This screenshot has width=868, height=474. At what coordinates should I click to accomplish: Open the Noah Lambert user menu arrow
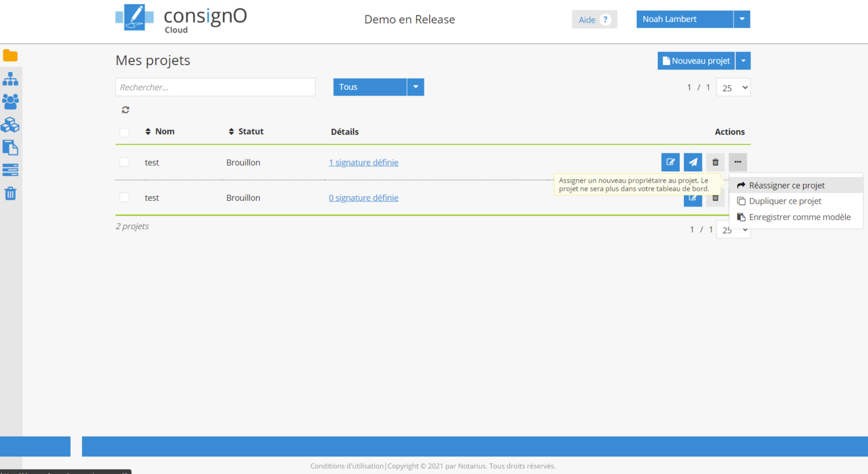(x=742, y=19)
